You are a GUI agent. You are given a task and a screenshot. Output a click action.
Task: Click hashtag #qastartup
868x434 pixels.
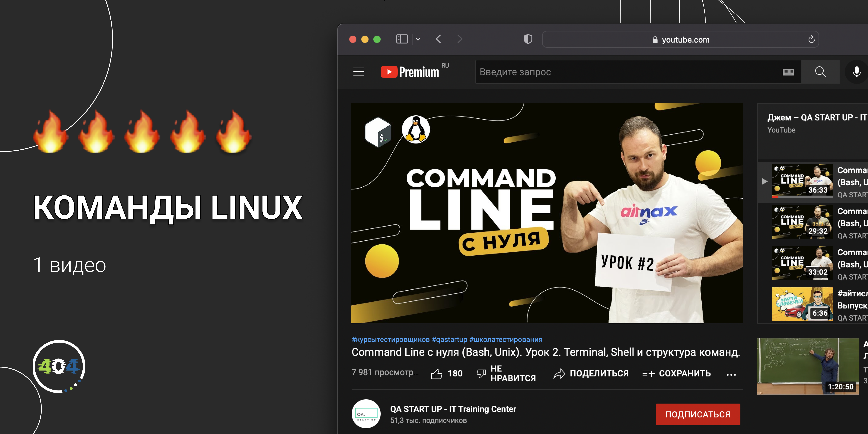click(x=450, y=339)
